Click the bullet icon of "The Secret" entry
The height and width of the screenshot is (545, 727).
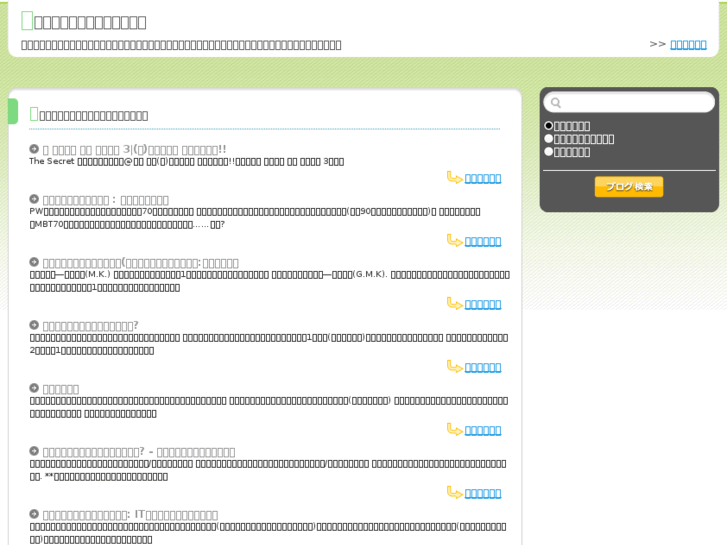(34, 149)
